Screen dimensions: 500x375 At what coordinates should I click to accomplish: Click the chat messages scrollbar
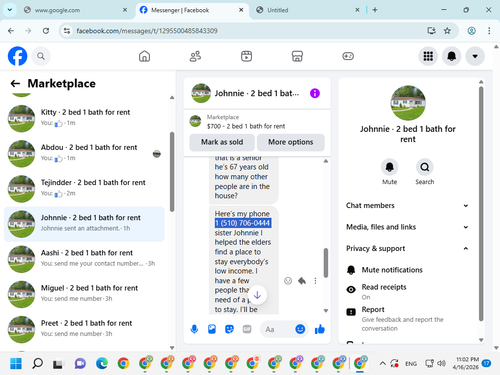pos(326,263)
